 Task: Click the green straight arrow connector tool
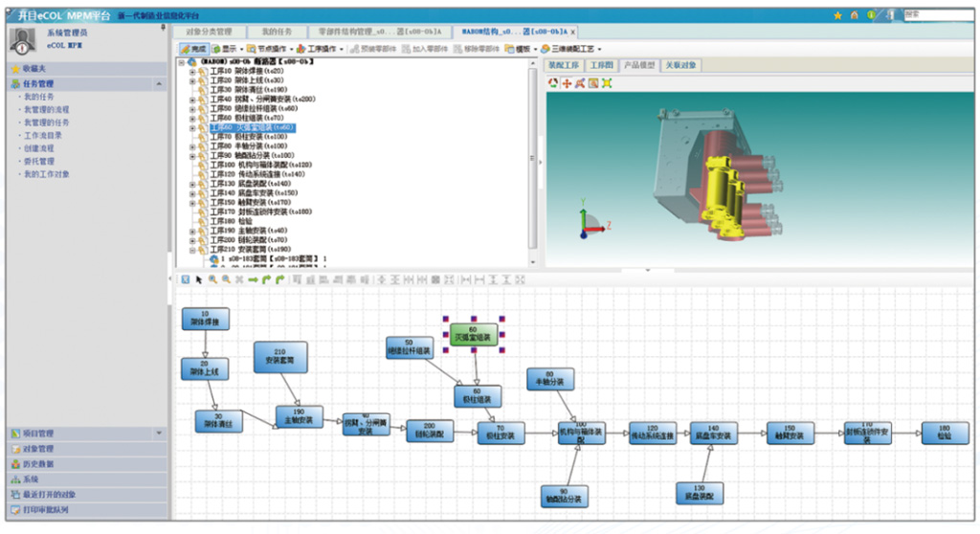254,279
